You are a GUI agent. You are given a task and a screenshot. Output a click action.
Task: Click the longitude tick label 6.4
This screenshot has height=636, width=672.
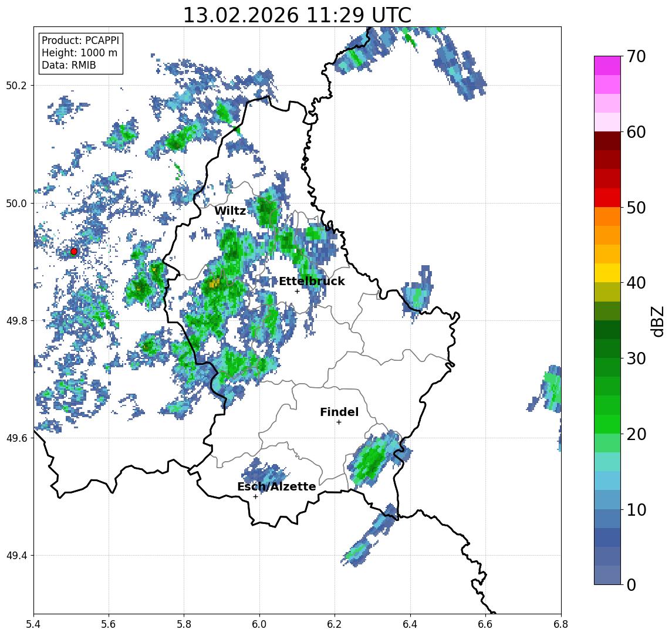410,624
